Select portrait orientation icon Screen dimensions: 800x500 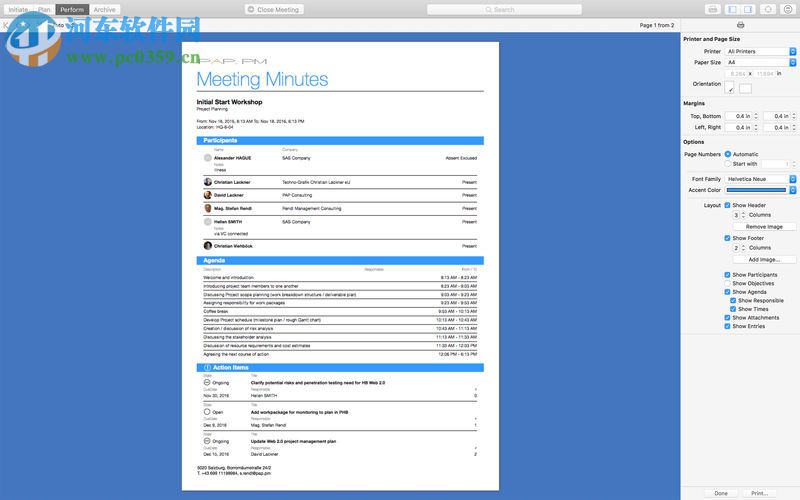click(730, 87)
